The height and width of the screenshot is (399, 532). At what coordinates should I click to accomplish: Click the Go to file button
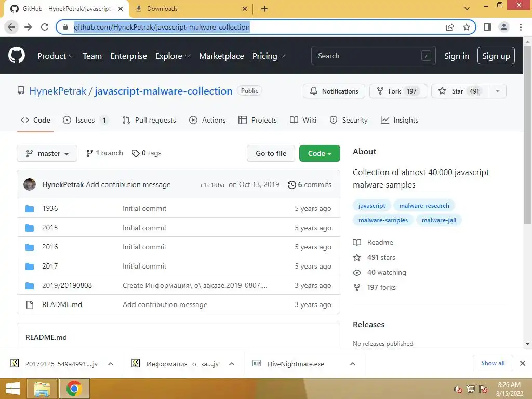click(271, 153)
